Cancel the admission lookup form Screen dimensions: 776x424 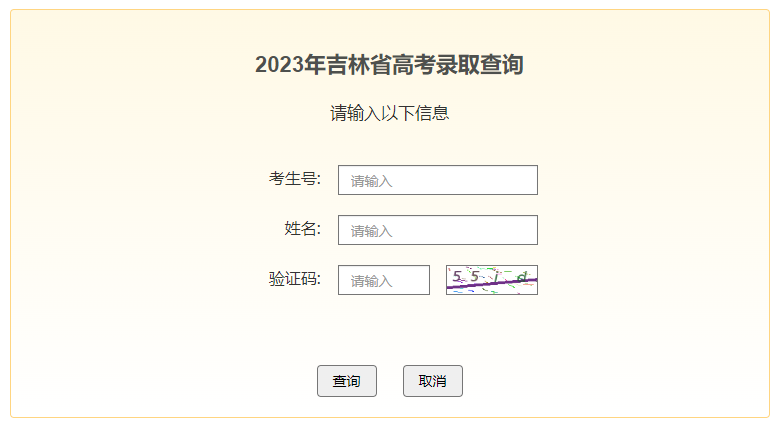(x=432, y=381)
